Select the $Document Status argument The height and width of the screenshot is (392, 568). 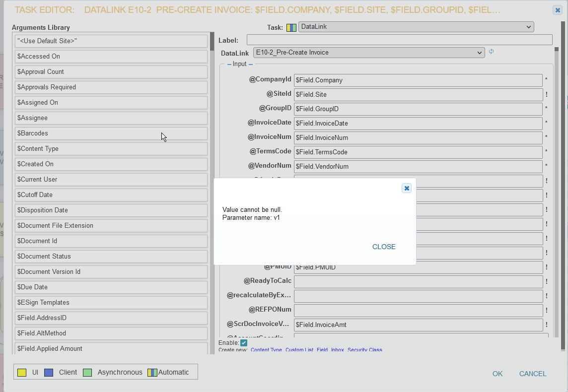[111, 257]
